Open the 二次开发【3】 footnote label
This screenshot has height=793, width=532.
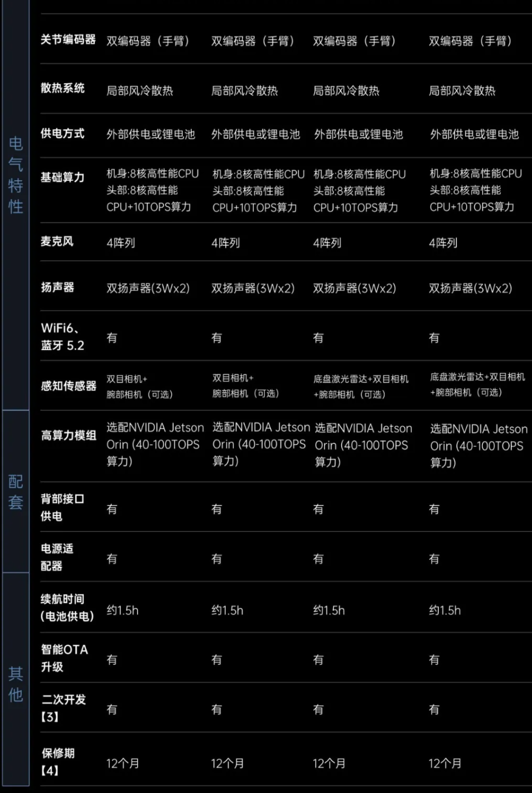pos(63,708)
